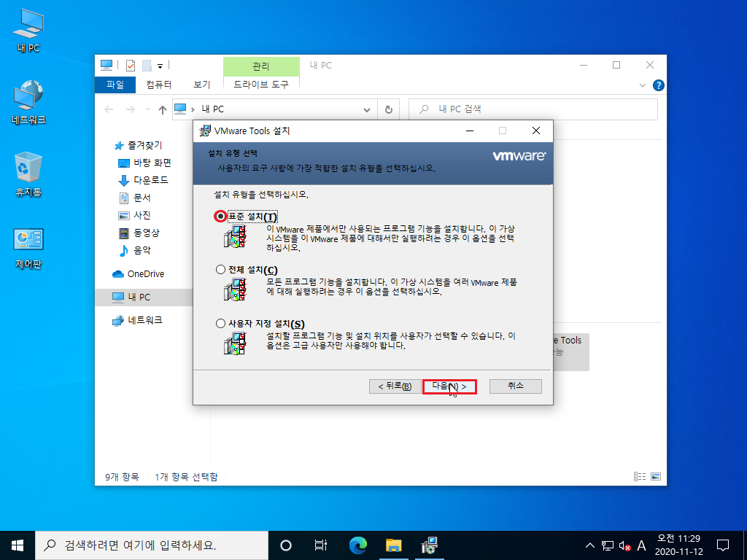747x560 pixels.
Task: Switch to VMware installer taskbar icon
Action: coord(430,545)
